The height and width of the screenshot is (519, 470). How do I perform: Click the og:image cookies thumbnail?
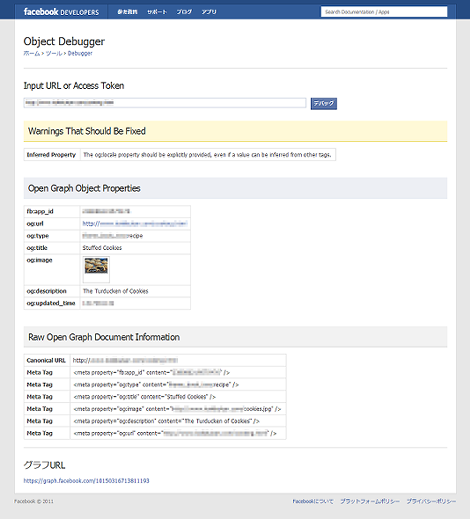point(96,266)
